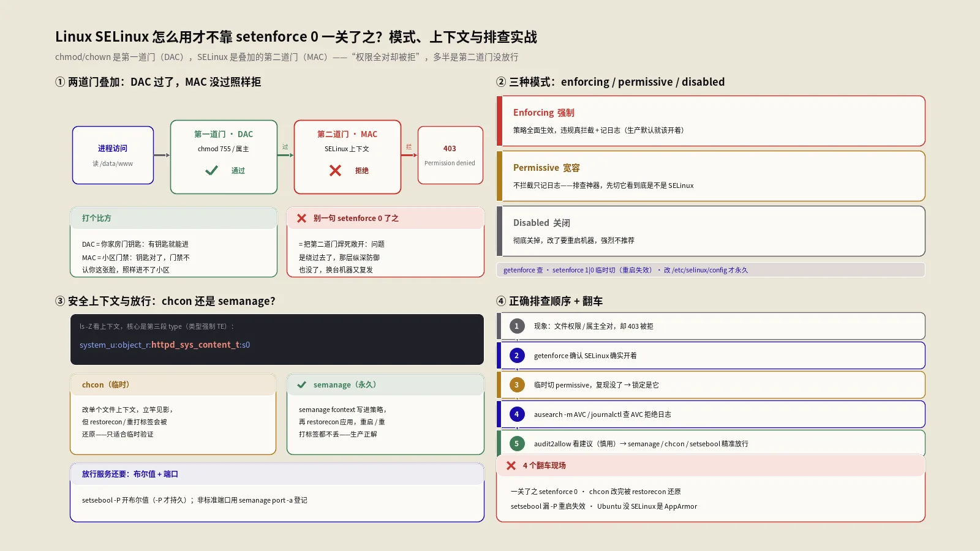Click the red X in the MAC box
Image resolution: width=980 pixels, height=551 pixels.
(x=335, y=170)
